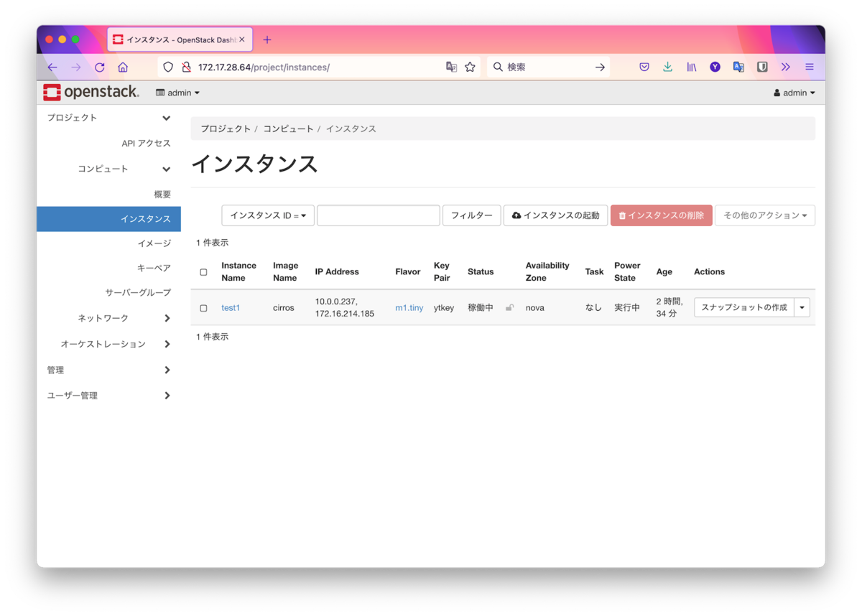Screen dimensions: 862x616
Task: Click インスタンスの起動 button
Action: [555, 215]
